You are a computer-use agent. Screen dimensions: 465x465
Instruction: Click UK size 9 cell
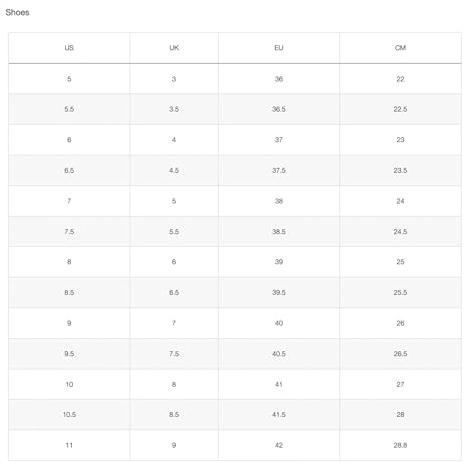click(174, 445)
